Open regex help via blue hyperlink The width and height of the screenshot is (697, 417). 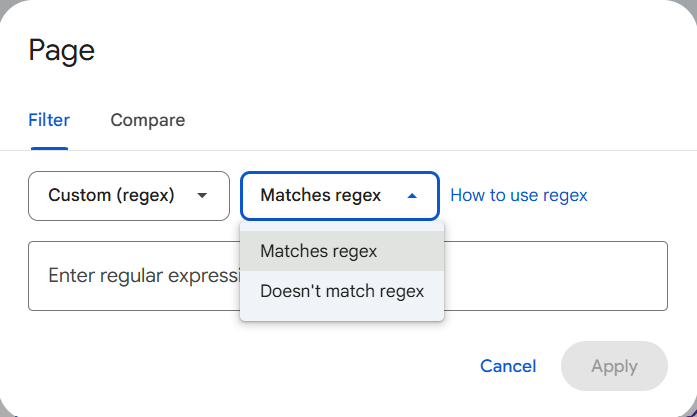point(518,195)
